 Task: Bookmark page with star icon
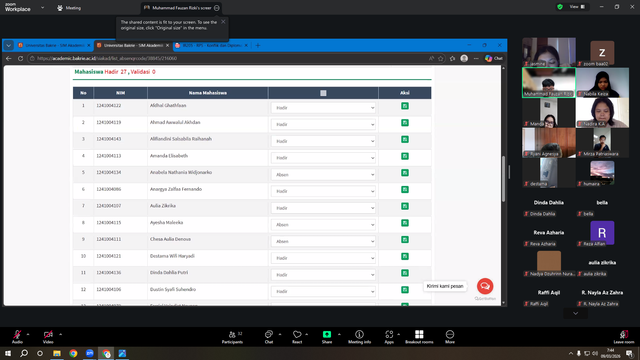(x=441, y=58)
